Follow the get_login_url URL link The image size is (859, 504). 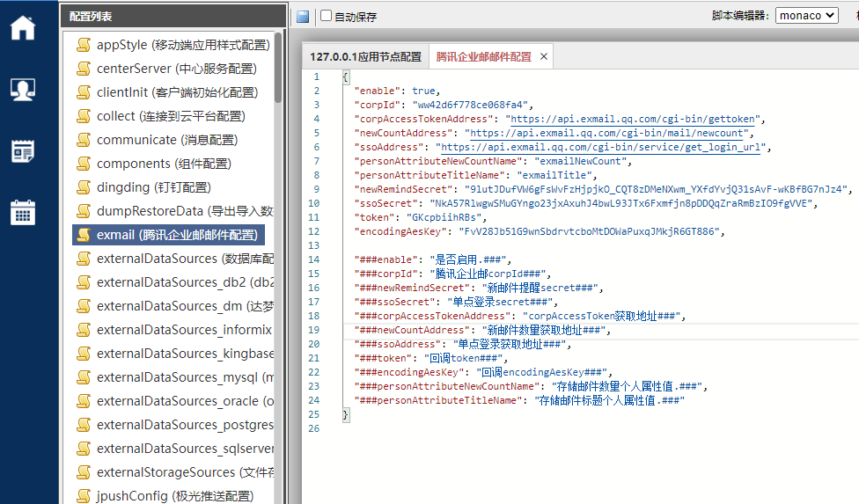(x=601, y=147)
